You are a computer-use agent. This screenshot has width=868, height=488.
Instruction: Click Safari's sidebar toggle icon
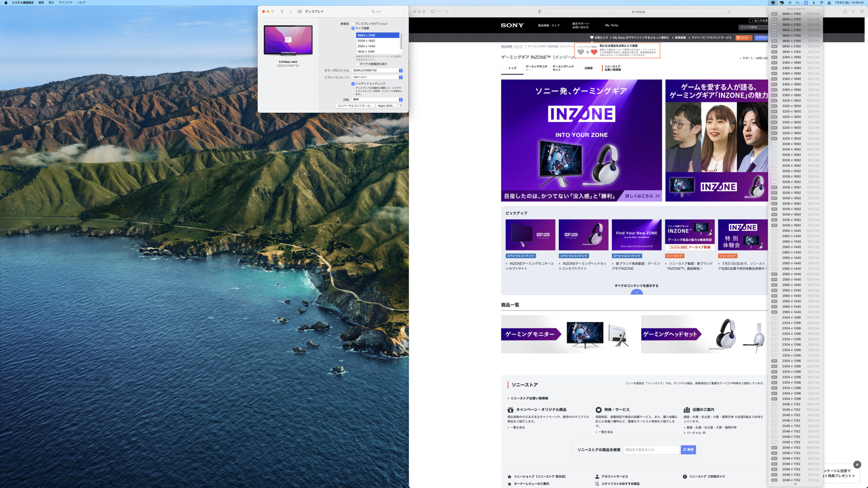[x=433, y=12]
